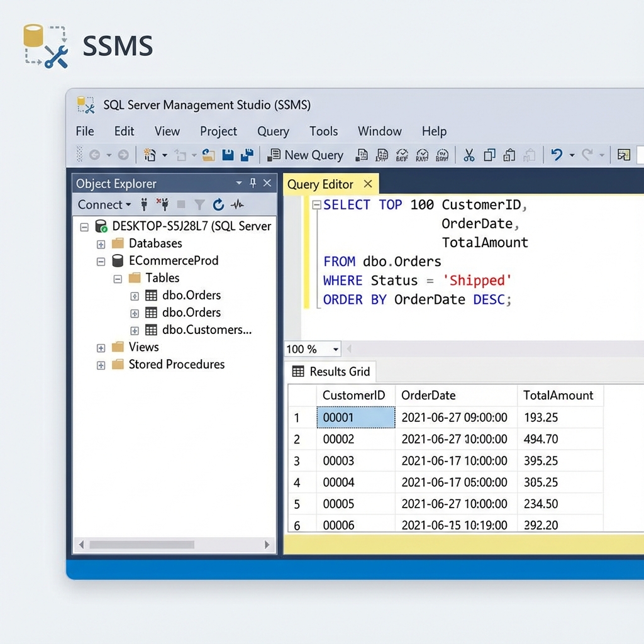Image resolution: width=644 pixels, height=644 pixels.
Task: Toggle the Object Explorer auto-hide pin
Action: click(x=253, y=183)
